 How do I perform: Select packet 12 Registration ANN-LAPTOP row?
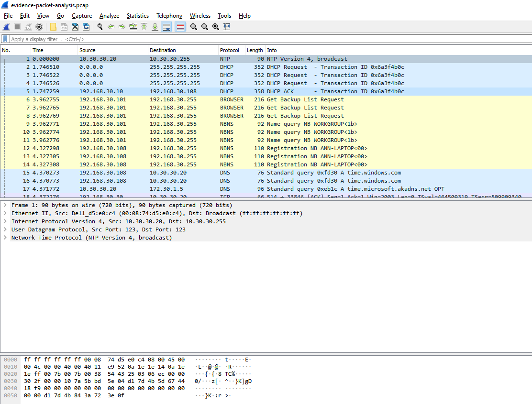pos(266,148)
